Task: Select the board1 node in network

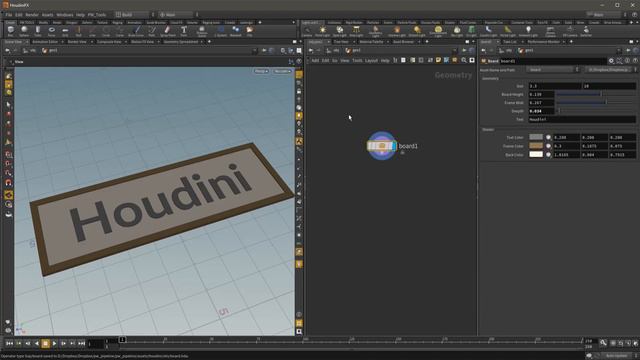Action: point(382,146)
